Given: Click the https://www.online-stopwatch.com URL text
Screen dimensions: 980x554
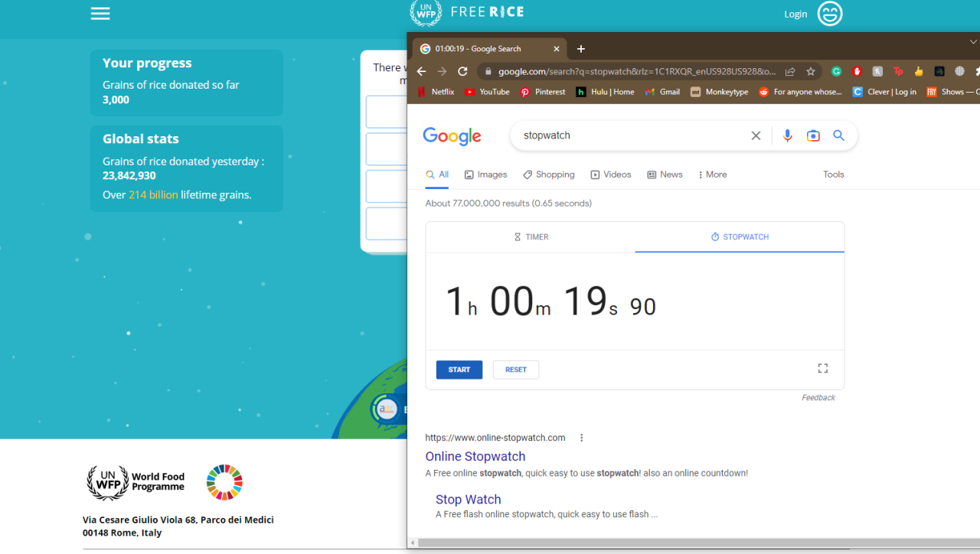Looking at the screenshot, I should click(x=495, y=438).
